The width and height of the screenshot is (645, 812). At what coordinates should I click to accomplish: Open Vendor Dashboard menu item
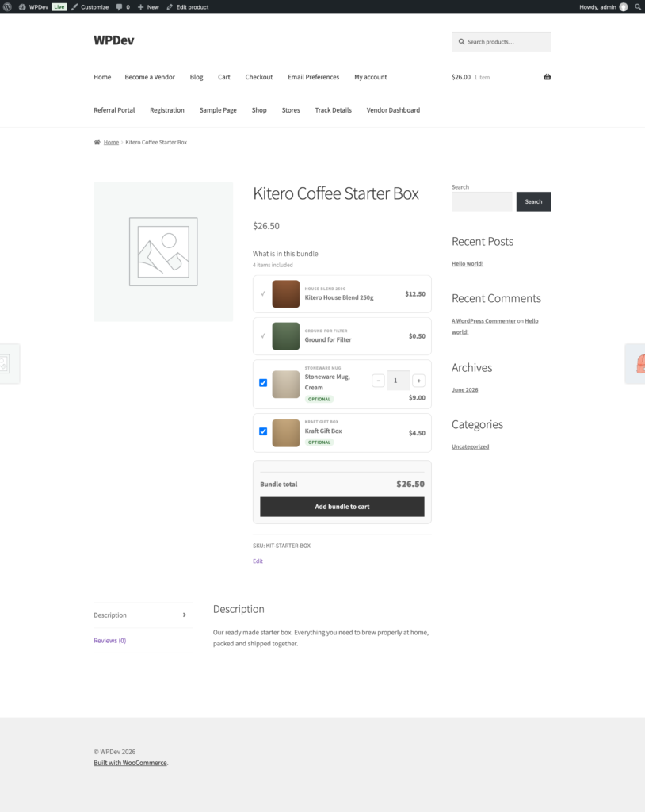tap(393, 110)
